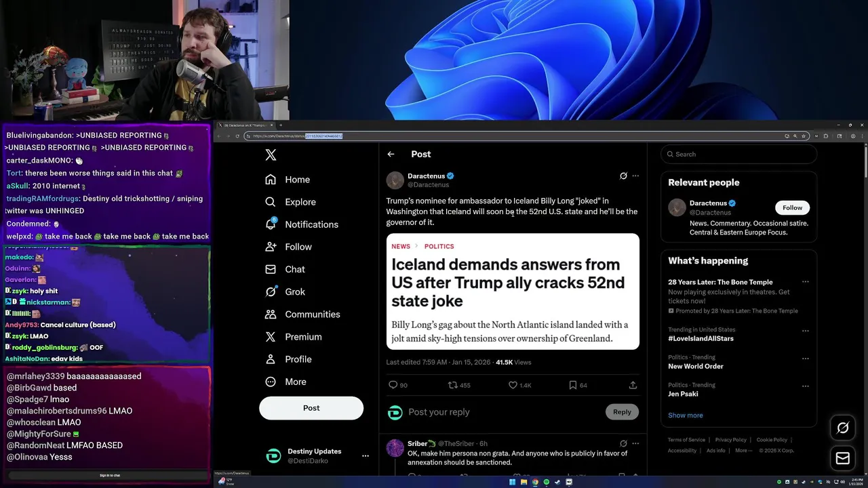Click the Chrome icon in the taskbar
Screen dimensions: 868x488
pyautogui.click(x=535, y=482)
